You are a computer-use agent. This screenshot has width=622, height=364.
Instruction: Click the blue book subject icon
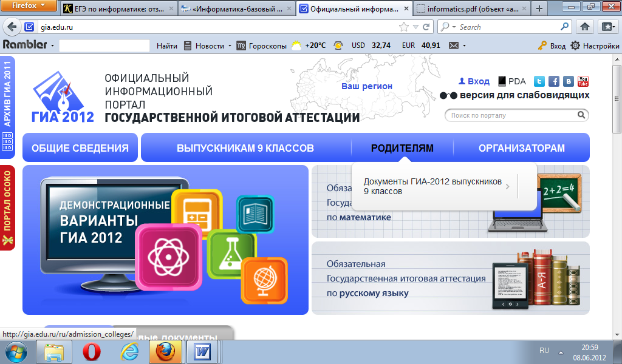(x=255, y=214)
